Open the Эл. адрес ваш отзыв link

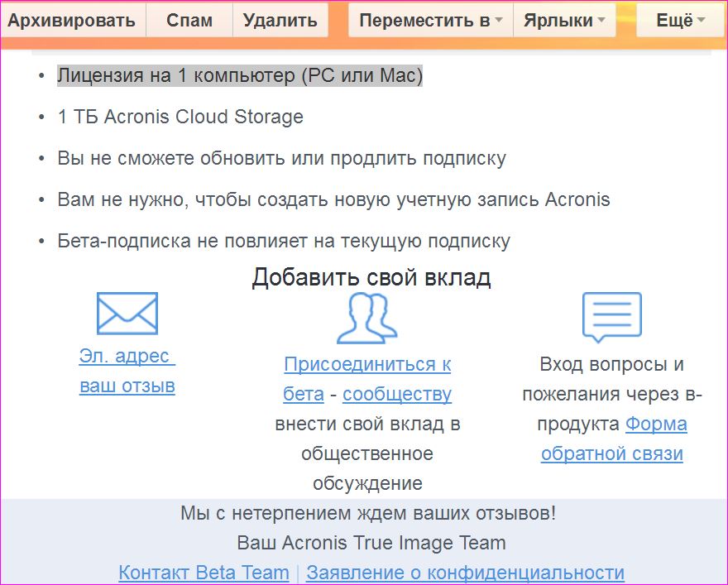click(127, 371)
